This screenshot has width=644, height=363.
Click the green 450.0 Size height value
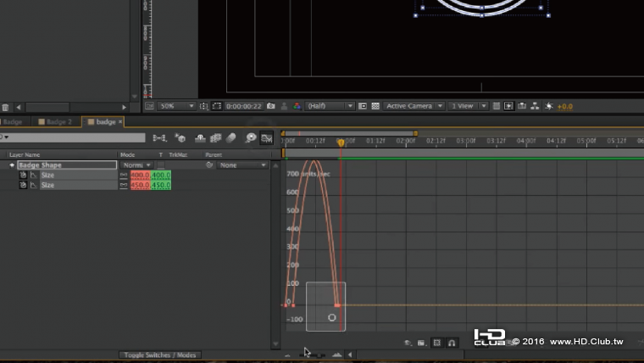pyautogui.click(x=161, y=185)
